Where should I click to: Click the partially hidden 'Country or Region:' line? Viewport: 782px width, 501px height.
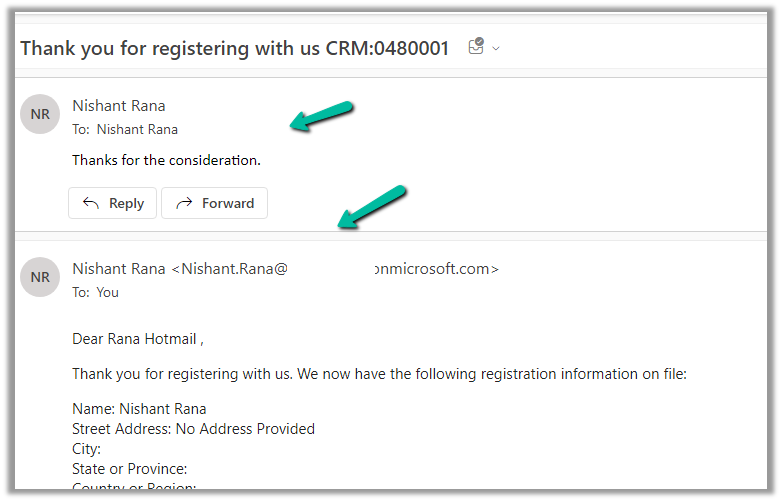pos(134,488)
